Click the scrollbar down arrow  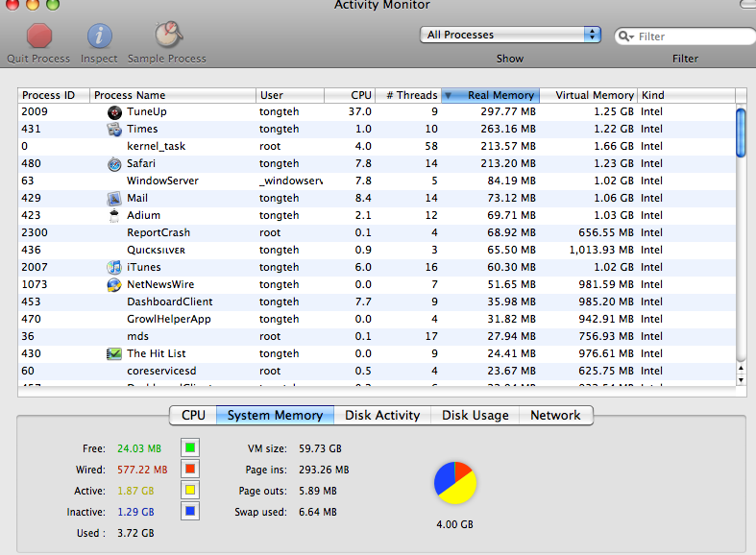(x=741, y=379)
